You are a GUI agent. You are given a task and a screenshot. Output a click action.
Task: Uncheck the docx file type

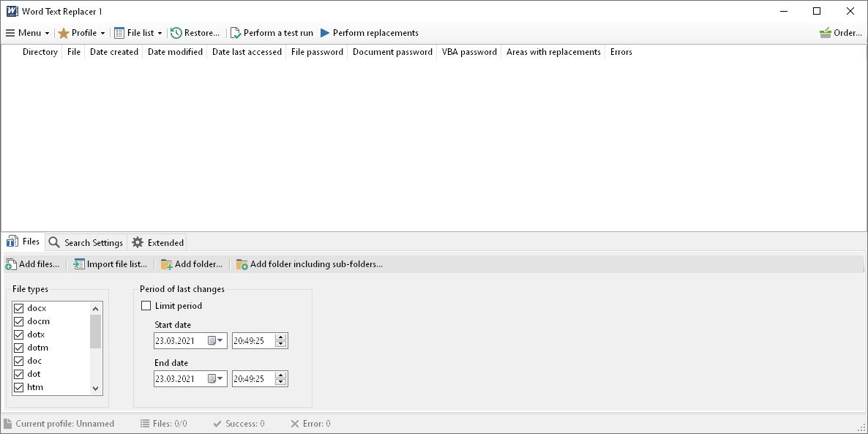pyautogui.click(x=18, y=308)
